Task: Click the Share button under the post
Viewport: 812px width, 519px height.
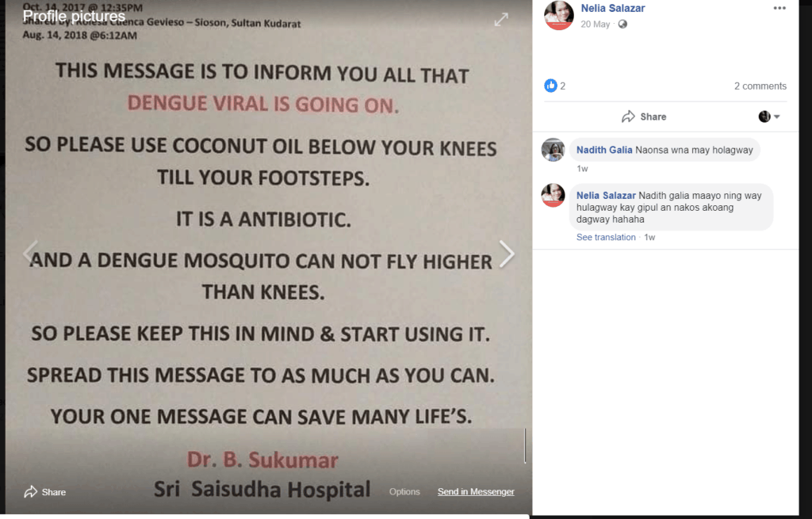Action: [644, 116]
